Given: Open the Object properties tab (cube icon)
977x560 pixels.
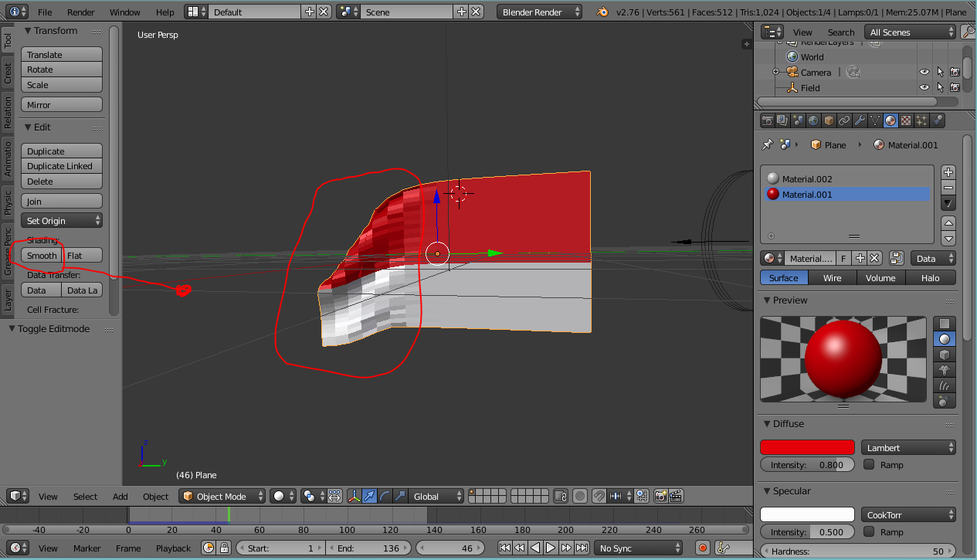Looking at the screenshot, I should tap(829, 120).
